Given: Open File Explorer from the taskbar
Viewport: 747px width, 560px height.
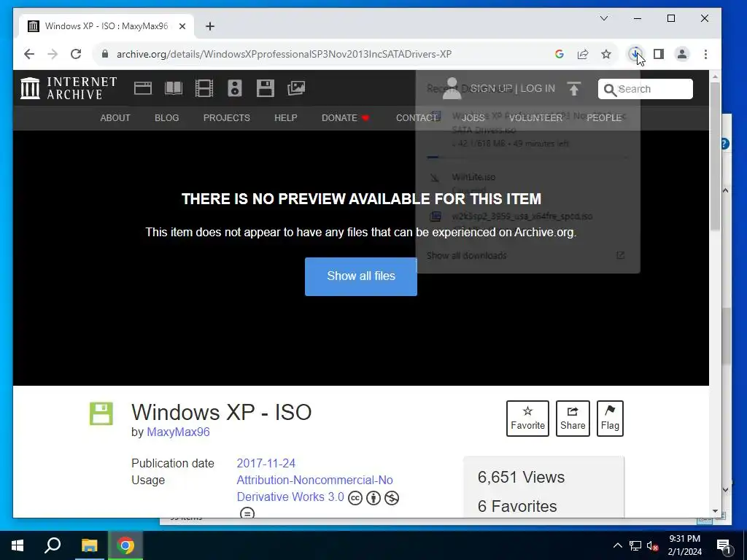Looking at the screenshot, I should point(89,545).
